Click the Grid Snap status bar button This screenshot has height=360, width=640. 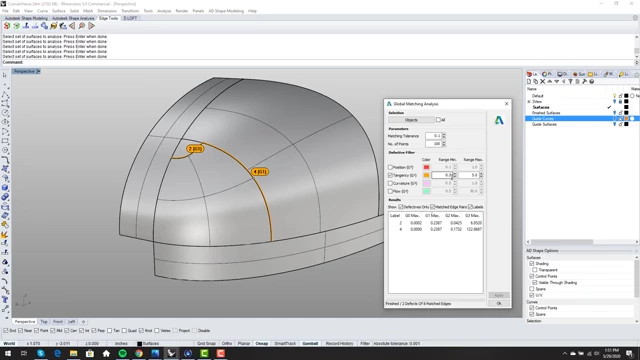click(x=206, y=344)
